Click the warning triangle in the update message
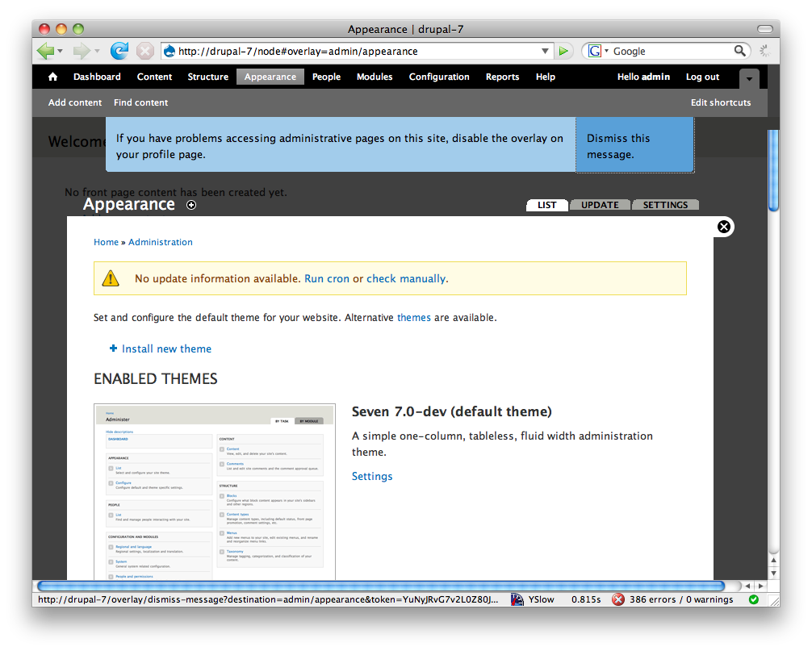 click(x=111, y=278)
